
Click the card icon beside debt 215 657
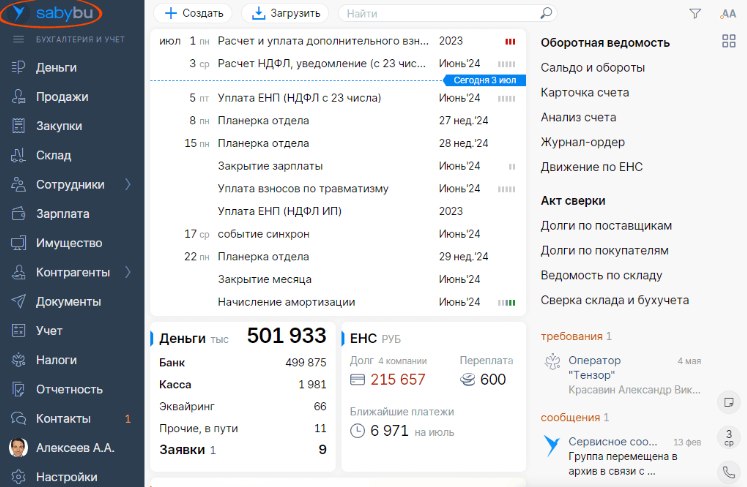(357, 380)
